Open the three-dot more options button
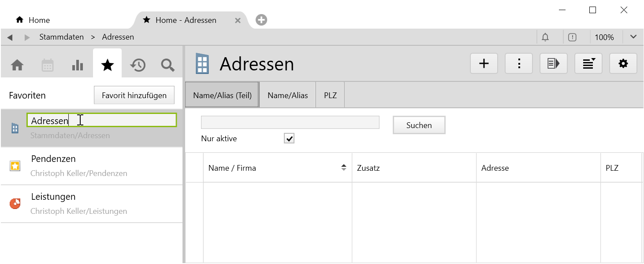 pos(519,64)
